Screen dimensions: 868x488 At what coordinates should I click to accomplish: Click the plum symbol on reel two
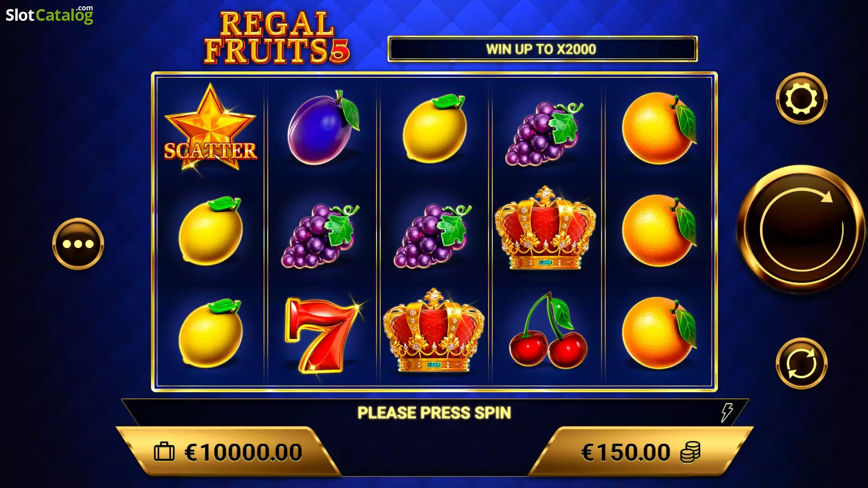pyautogui.click(x=323, y=127)
